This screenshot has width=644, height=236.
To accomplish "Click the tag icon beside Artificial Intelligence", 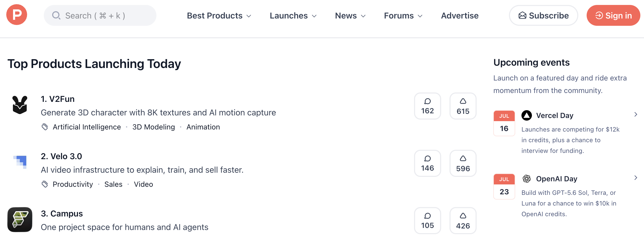I will click(x=45, y=127).
